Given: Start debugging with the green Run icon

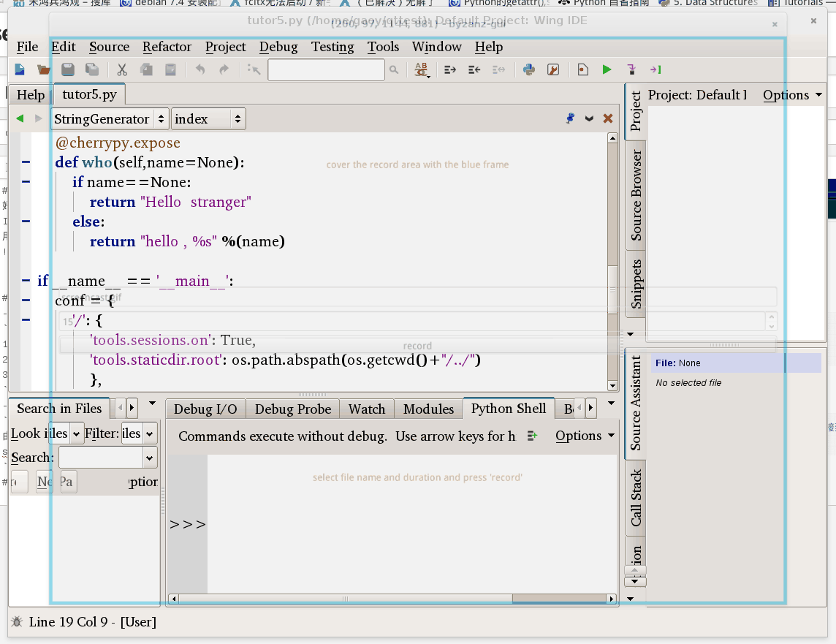Looking at the screenshot, I should coord(607,69).
